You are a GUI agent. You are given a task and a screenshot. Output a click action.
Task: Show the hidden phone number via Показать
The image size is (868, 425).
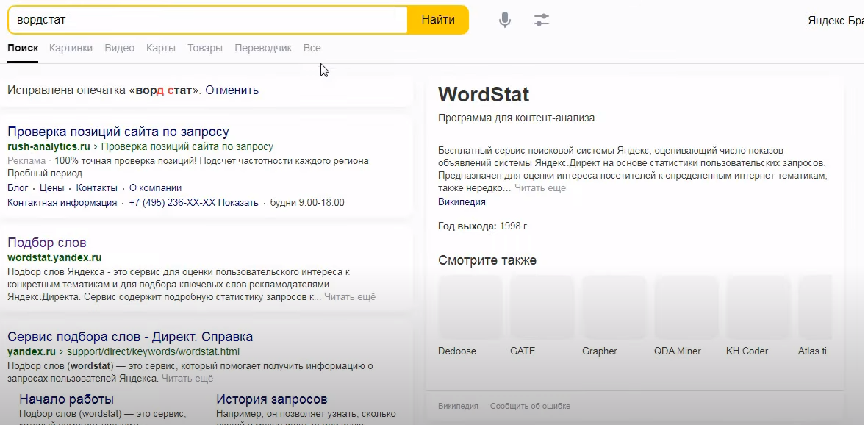coord(239,203)
